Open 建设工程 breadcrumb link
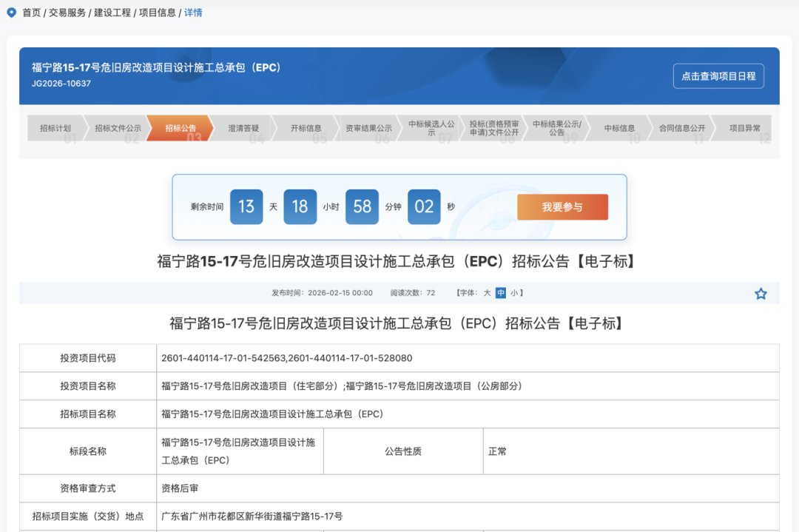Viewport: 799px width, 532px height. 112,13
